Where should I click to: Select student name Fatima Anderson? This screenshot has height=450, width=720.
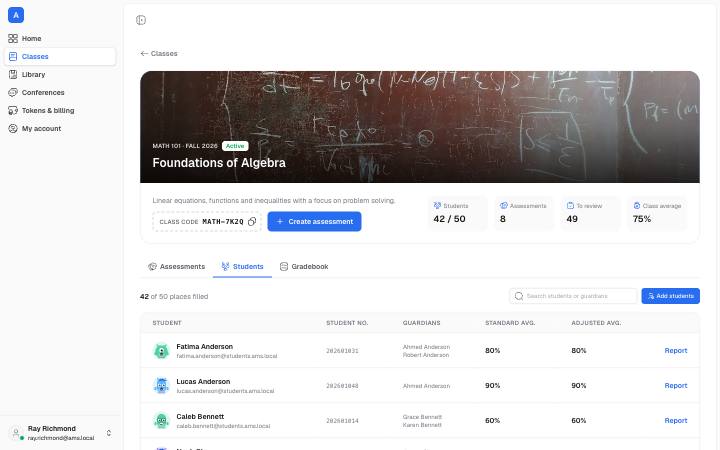(x=204, y=347)
